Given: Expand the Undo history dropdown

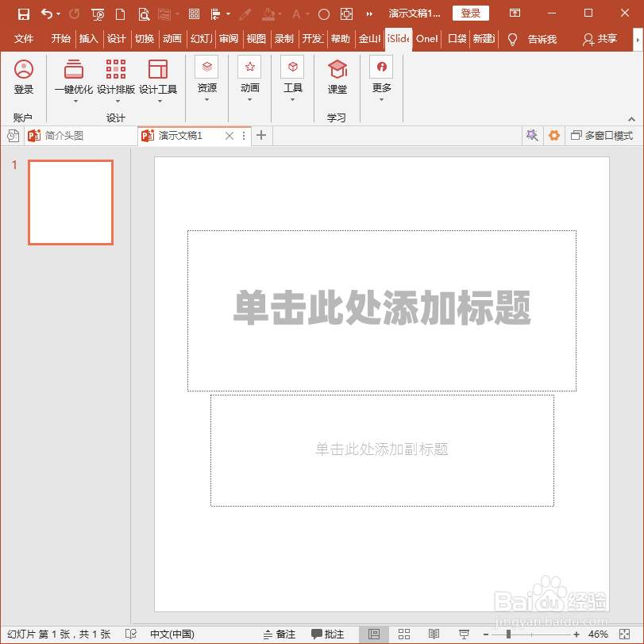Looking at the screenshot, I should tap(57, 13).
